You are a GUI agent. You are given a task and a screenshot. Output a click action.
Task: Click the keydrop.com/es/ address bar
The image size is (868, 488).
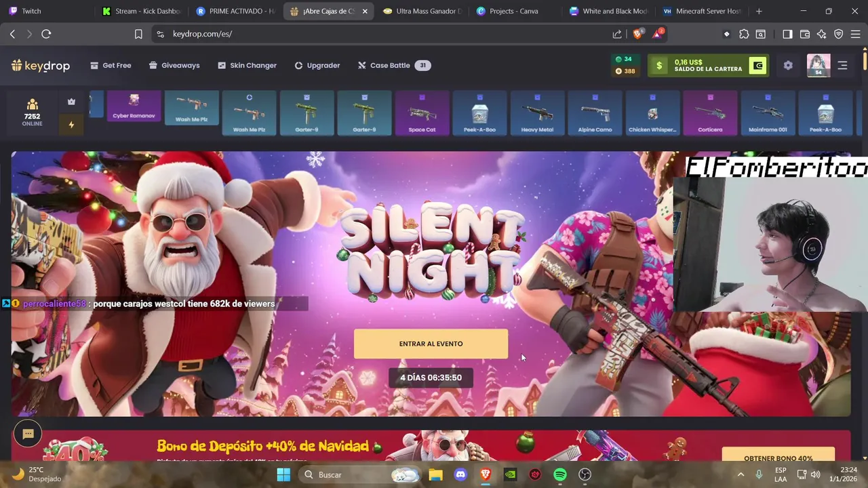tap(380, 34)
